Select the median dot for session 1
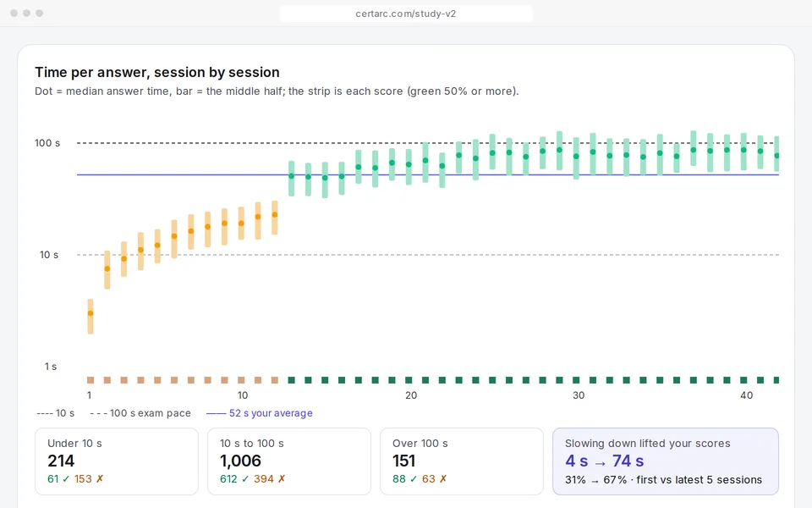The image size is (812, 508). (91, 313)
